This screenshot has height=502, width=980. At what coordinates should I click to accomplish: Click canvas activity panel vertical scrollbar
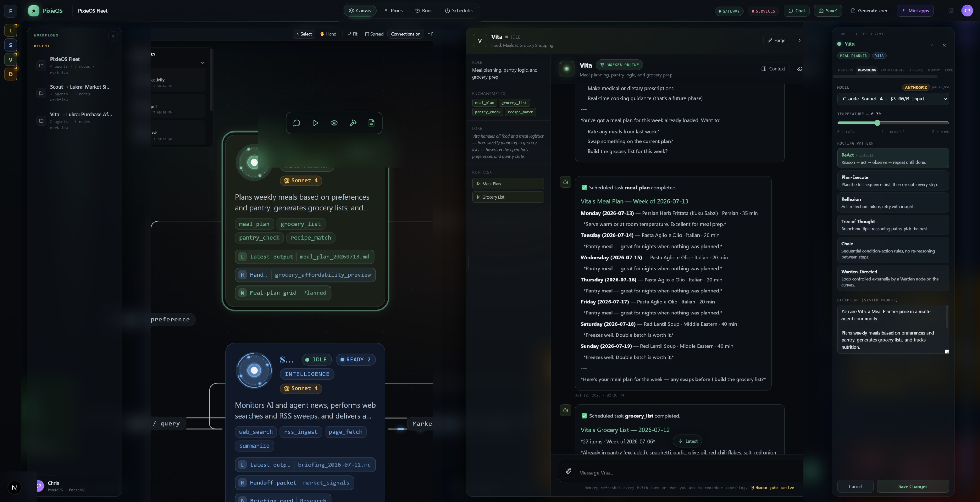tap(211, 80)
